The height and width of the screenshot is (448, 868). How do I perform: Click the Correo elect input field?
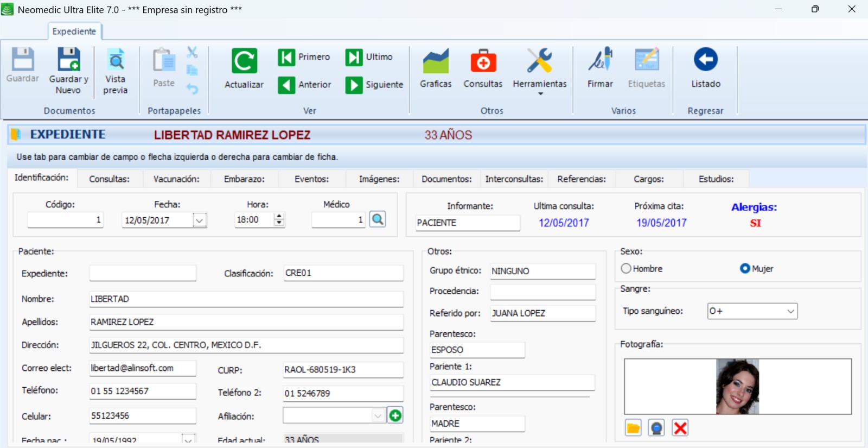[x=142, y=368]
